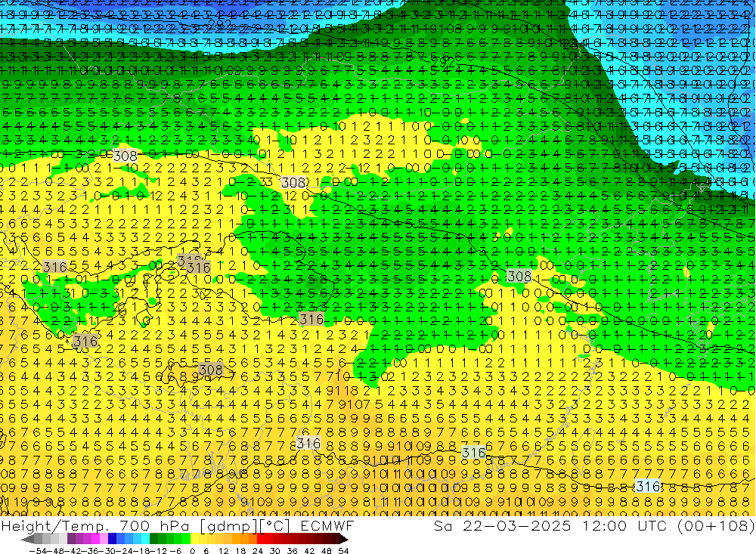Click the 'ECMWF' model name text
This screenshot has height=554, width=756.
pos(327,525)
